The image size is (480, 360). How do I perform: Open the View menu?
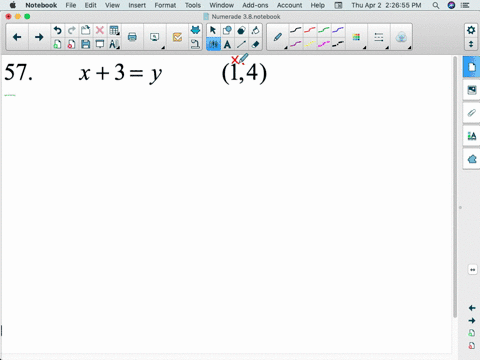(x=112, y=5)
